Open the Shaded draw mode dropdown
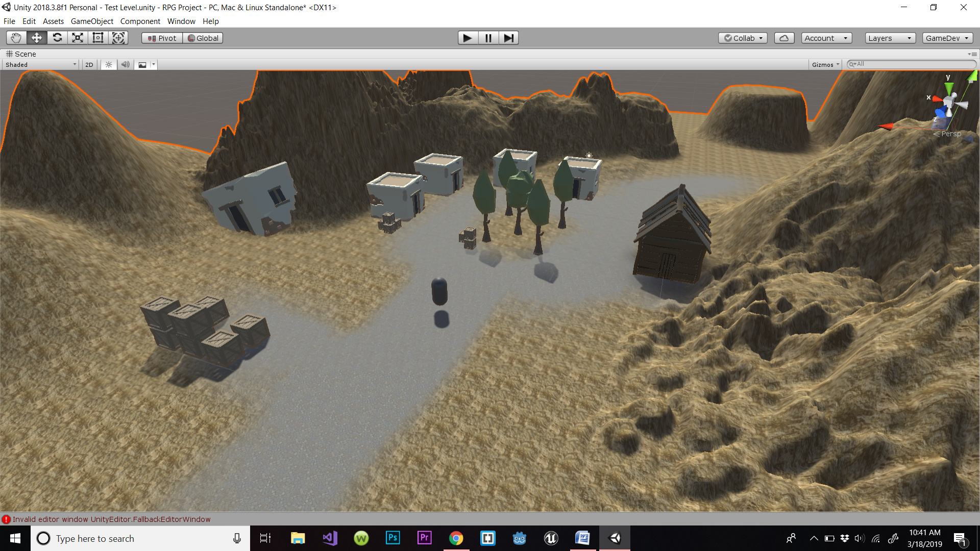 click(40, 64)
